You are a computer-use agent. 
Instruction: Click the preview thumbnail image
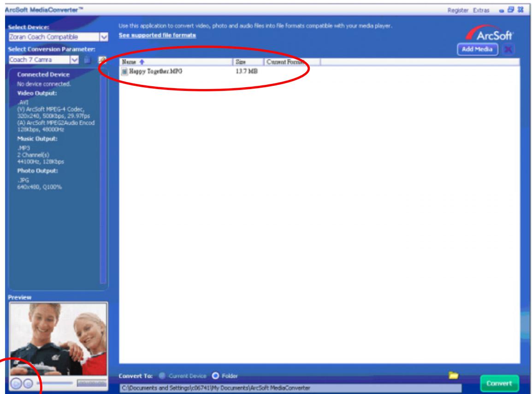click(59, 339)
